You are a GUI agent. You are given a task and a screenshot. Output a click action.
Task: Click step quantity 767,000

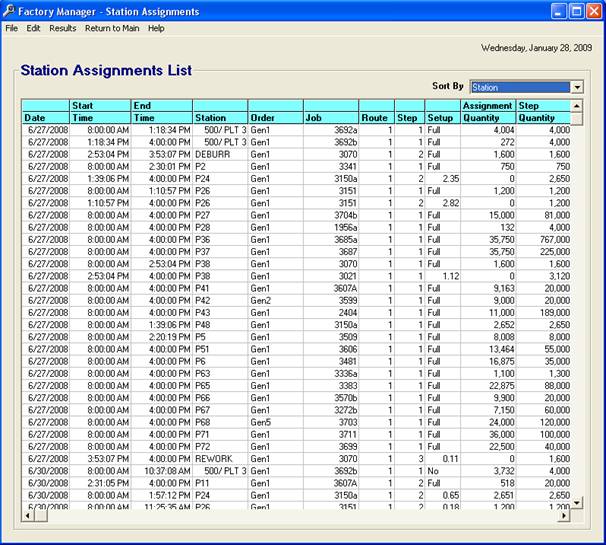pyautogui.click(x=543, y=240)
